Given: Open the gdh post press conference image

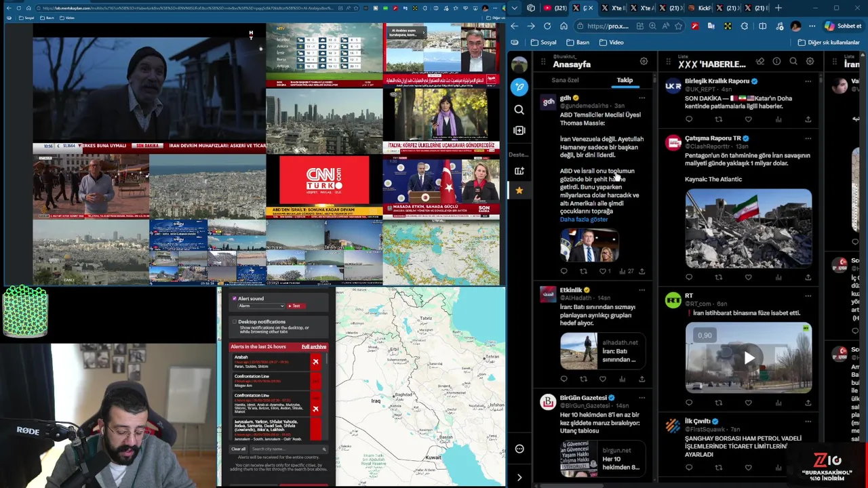Looking at the screenshot, I should point(589,245).
